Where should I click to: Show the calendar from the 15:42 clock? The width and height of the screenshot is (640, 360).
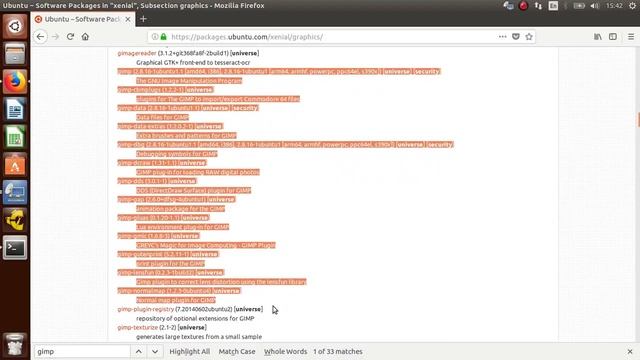point(614,6)
